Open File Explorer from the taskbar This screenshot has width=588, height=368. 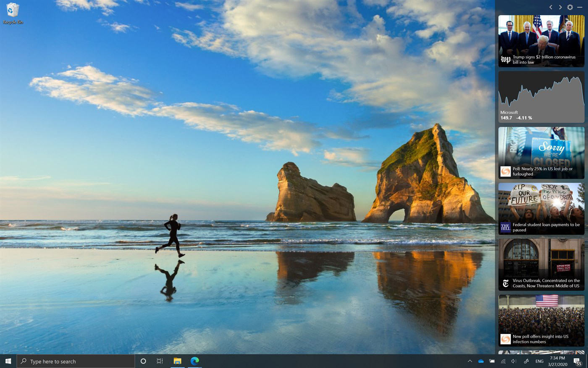[177, 361]
